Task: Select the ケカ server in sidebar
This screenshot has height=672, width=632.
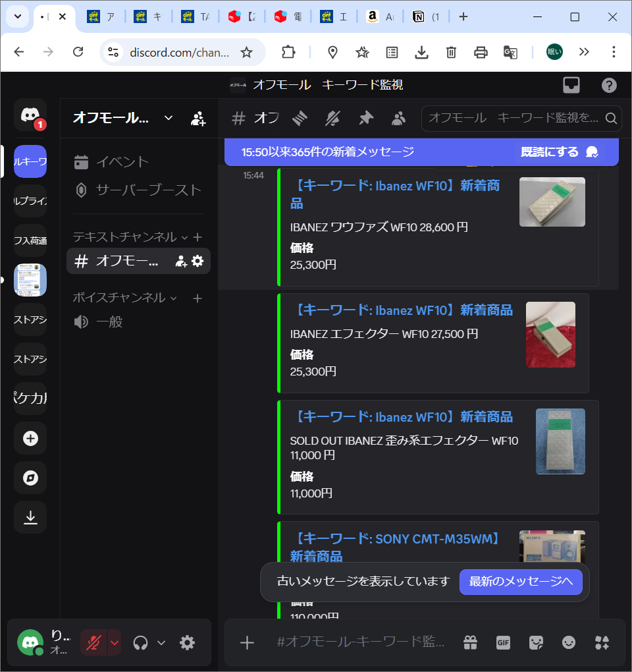Action: tap(30, 399)
